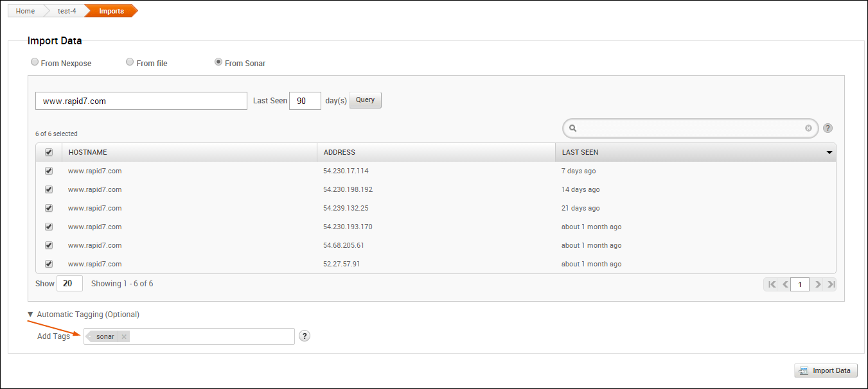
Task: Click the Last Seen days input field
Action: click(x=305, y=101)
